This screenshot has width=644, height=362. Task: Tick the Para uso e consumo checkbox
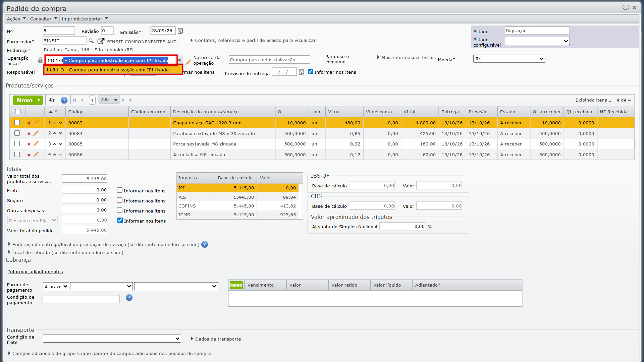321,59
